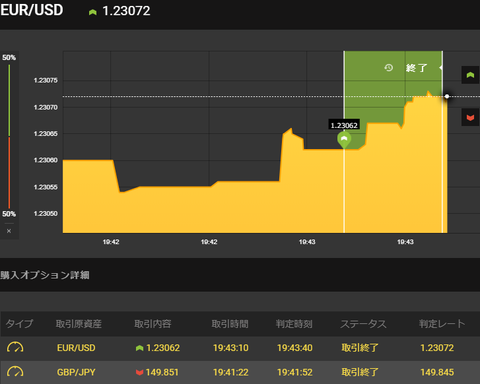
Task: Click the 1.23062 entry price label on the chart
Action: pyautogui.click(x=344, y=125)
